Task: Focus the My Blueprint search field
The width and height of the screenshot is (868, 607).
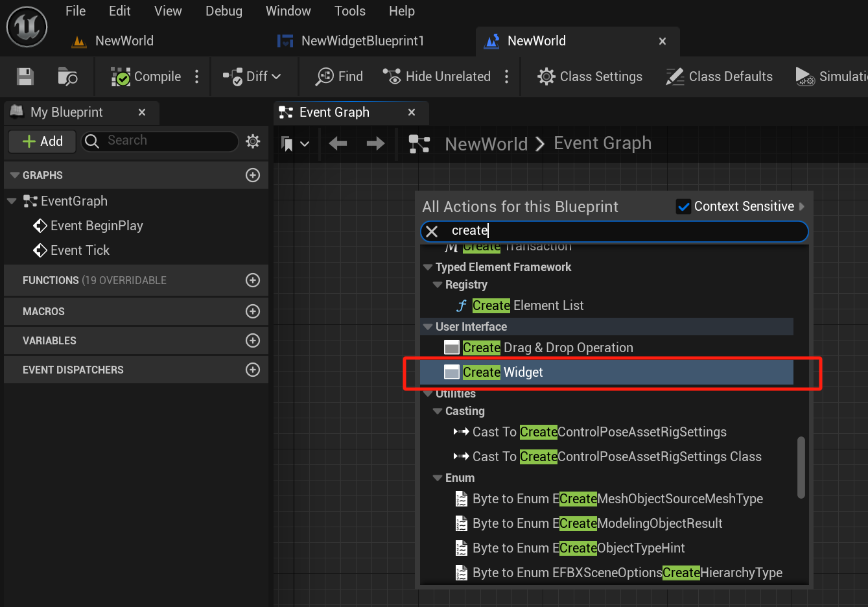Action: (x=160, y=141)
